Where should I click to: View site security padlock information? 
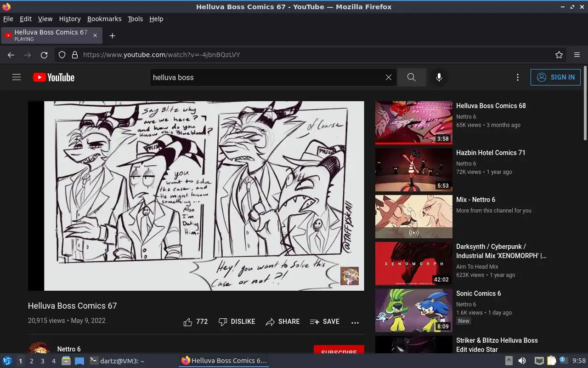[75, 55]
